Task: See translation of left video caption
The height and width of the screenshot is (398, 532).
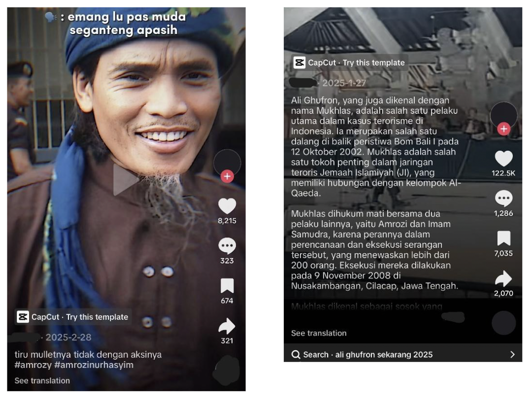Action: pos(42,381)
